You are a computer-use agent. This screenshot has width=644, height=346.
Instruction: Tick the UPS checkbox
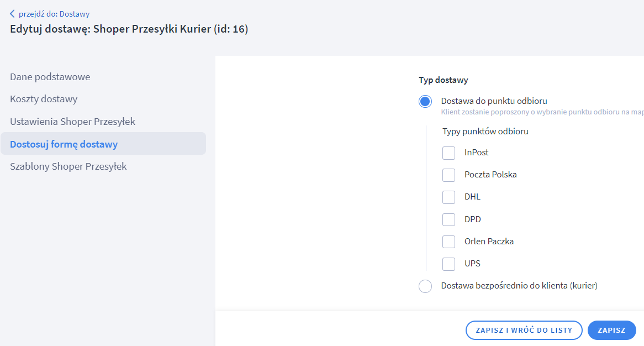pyautogui.click(x=449, y=264)
